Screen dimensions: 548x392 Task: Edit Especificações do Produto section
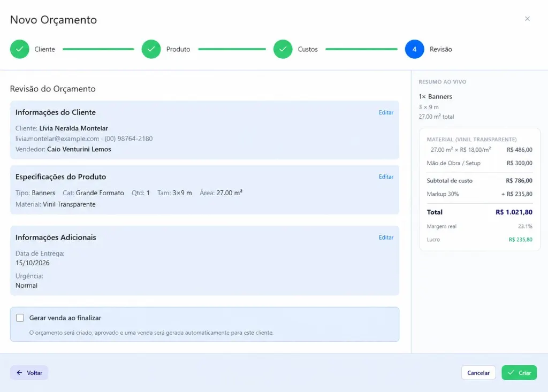[x=386, y=177]
